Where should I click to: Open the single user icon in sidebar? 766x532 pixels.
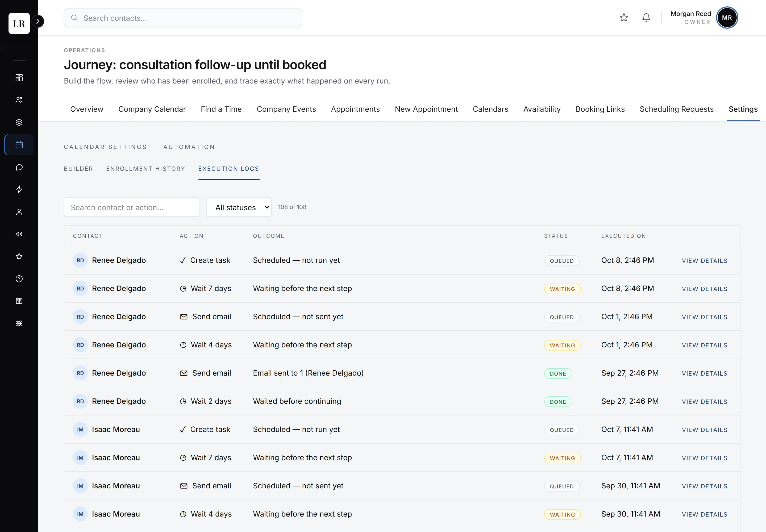pos(19,212)
